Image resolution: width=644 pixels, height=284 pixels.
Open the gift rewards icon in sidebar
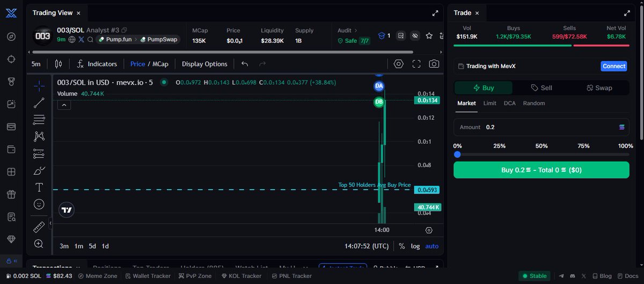[11, 194]
